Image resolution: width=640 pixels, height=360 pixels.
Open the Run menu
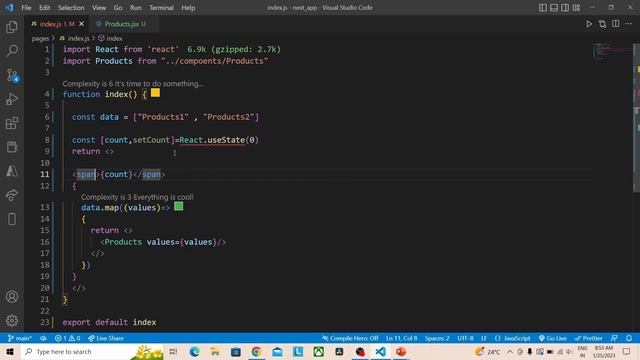136,8
